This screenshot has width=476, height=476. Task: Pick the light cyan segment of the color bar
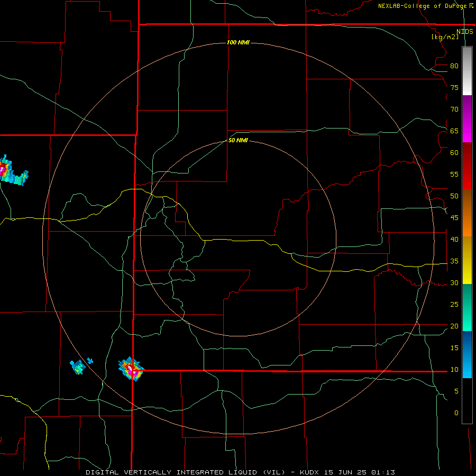pyautogui.click(x=467, y=367)
